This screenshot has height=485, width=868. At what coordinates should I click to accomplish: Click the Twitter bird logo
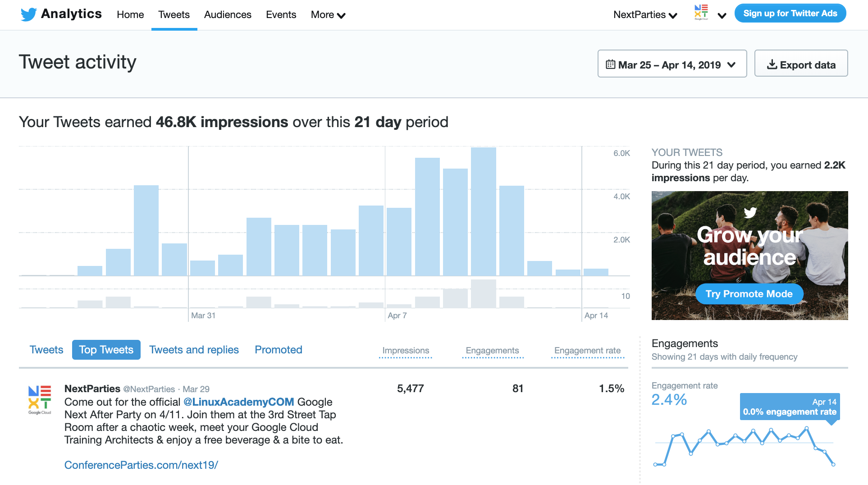click(28, 14)
